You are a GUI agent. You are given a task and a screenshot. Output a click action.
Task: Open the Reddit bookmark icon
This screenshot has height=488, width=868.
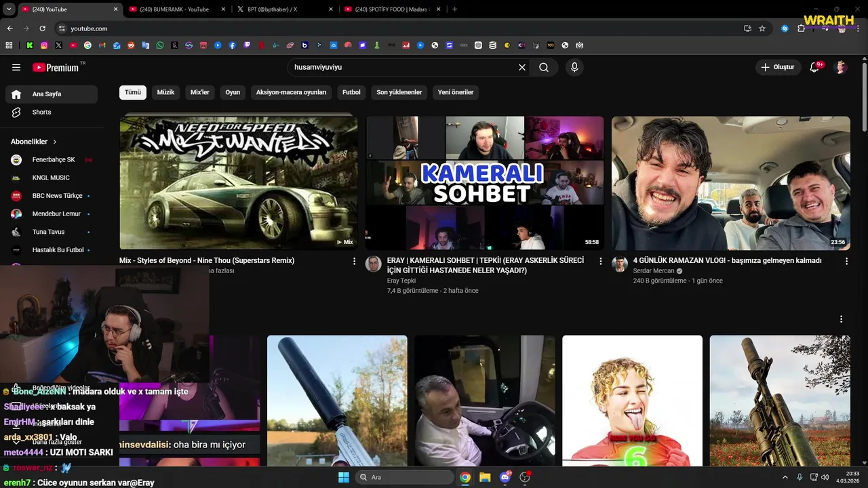[131, 45]
